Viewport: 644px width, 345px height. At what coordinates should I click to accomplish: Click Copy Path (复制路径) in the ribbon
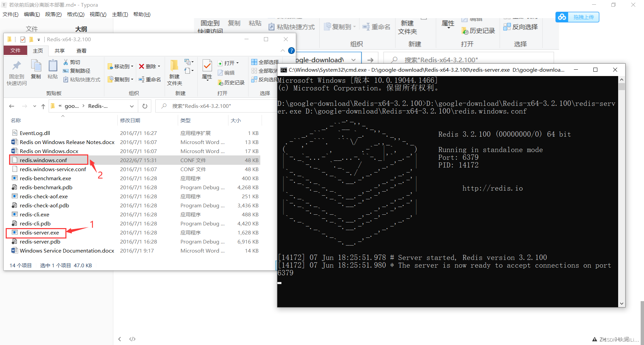click(x=77, y=71)
